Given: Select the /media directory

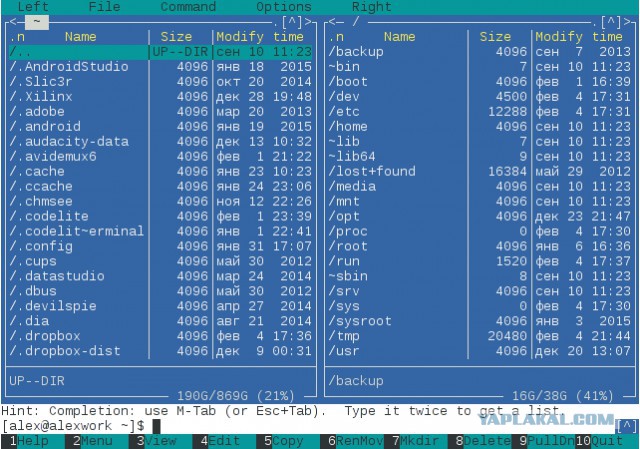Looking at the screenshot, I should coord(480,187).
